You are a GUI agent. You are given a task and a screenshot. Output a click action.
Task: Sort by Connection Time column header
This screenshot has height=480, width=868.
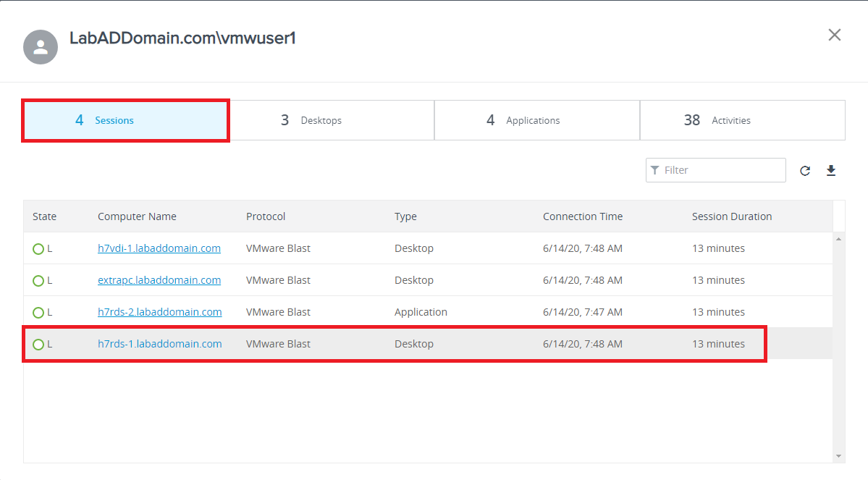coord(583,216)
